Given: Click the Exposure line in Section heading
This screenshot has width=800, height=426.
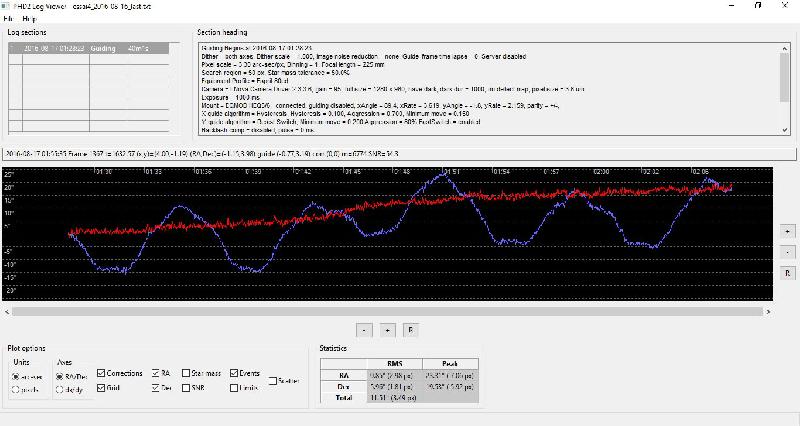Looking at the screenshot, I should tap(231, 97).
